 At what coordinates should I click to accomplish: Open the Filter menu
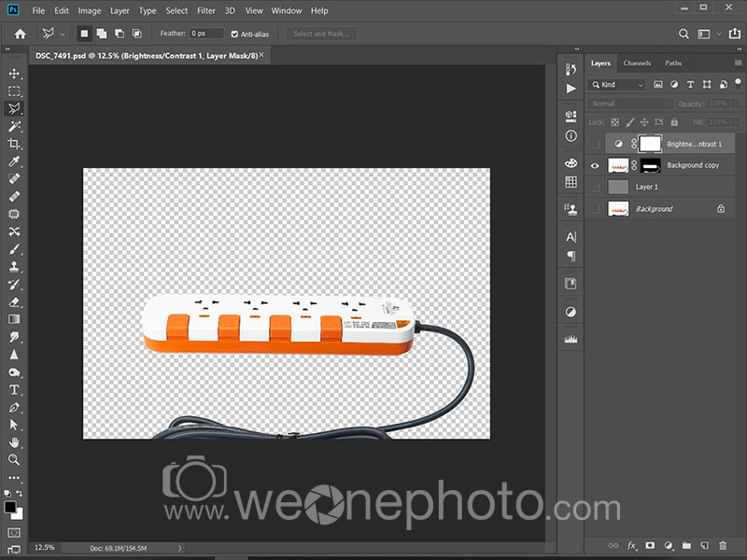206,11
